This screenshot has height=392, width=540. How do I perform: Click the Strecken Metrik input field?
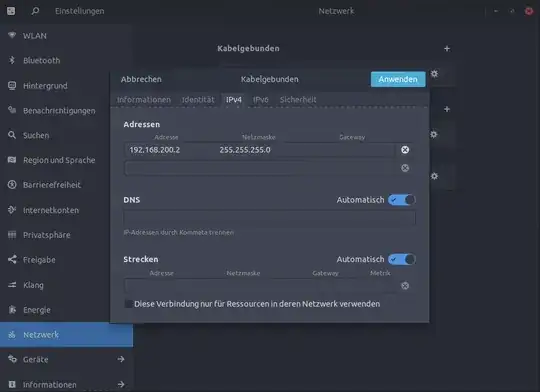pos(380,286)
